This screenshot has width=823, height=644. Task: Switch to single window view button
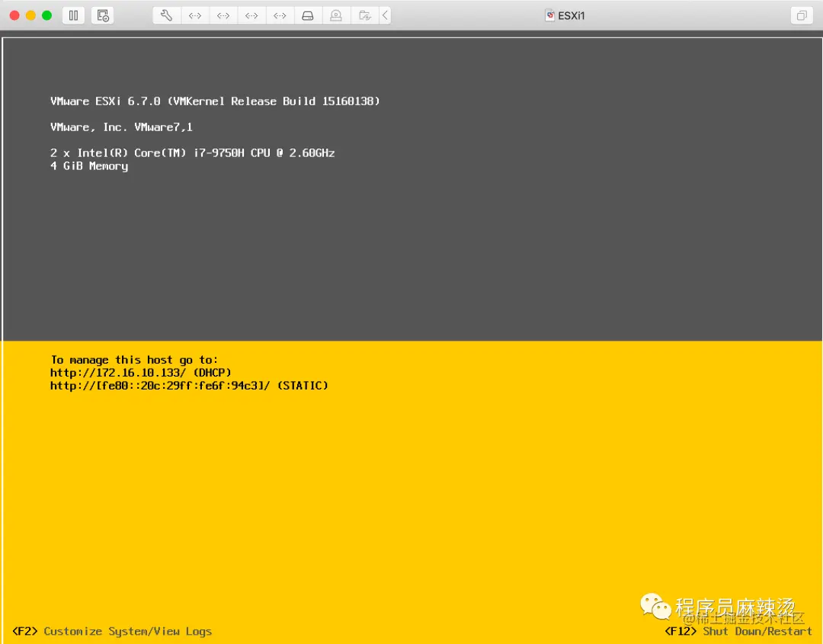click(x=802, y=16)
